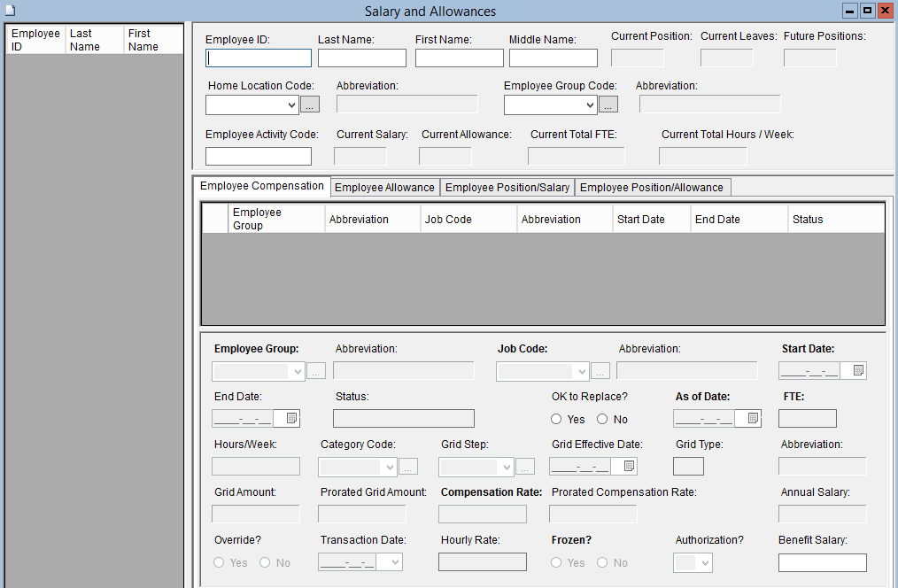
Task: Click the Home Location Code browse button
Action: pyautogui.click(x=309, y=104)
